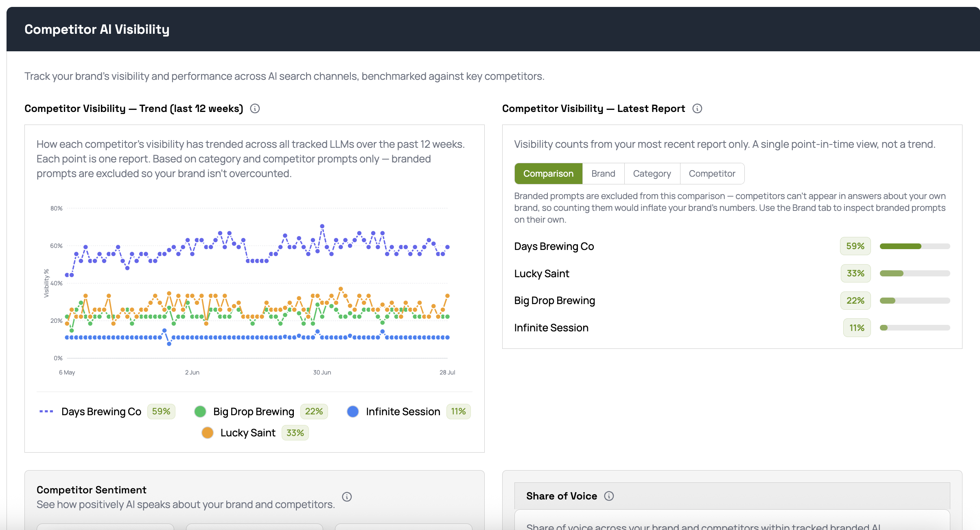Viewport: 980px width, 530px height.
Task: Click the 2 Jun date label on chart axis
Action: pos(192,372)
